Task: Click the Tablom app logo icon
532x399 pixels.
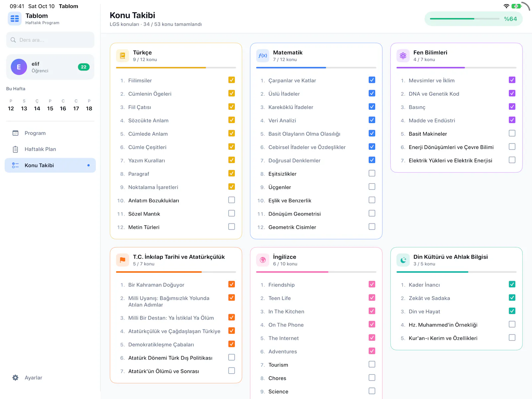Action: click(15, 19)
